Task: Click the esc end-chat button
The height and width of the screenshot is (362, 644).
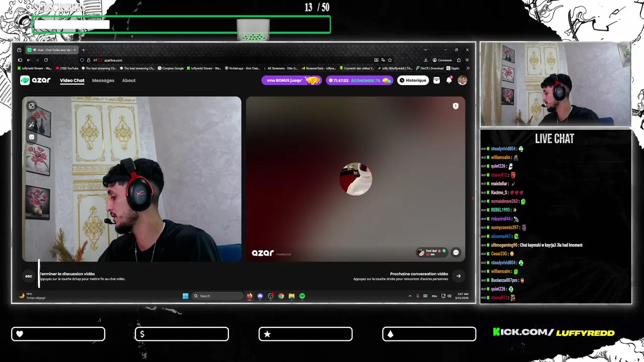Action: click(29, 276)
